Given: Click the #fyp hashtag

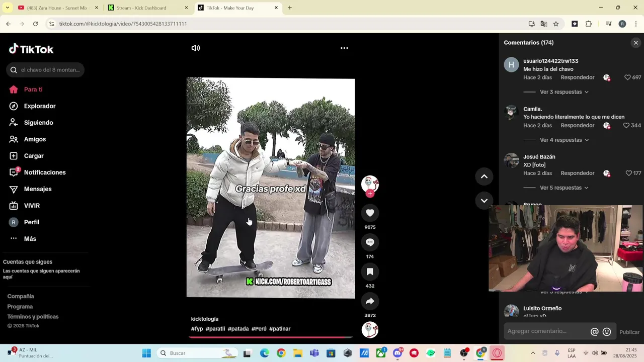Looking at the screenshot, I should [197, 329].
